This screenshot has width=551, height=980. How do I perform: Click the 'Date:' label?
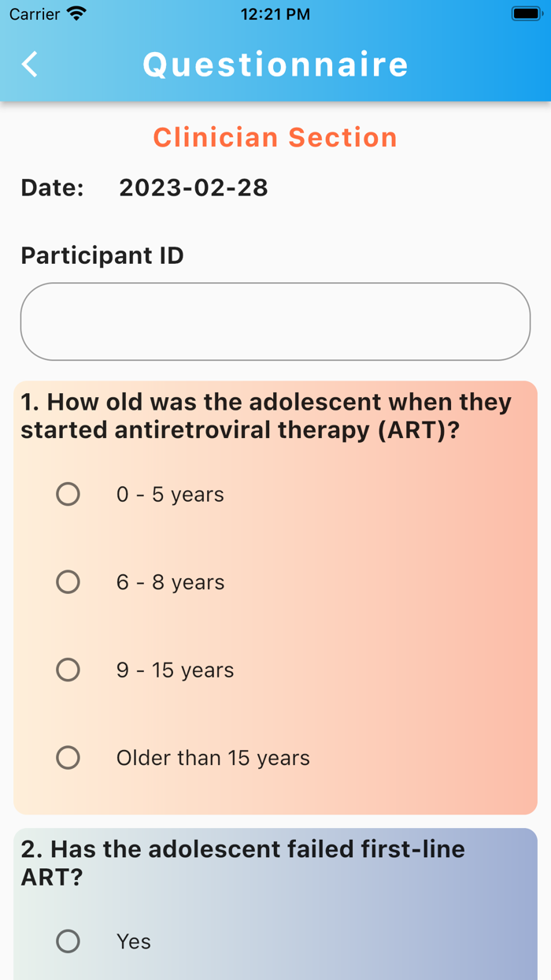[52, 187]
